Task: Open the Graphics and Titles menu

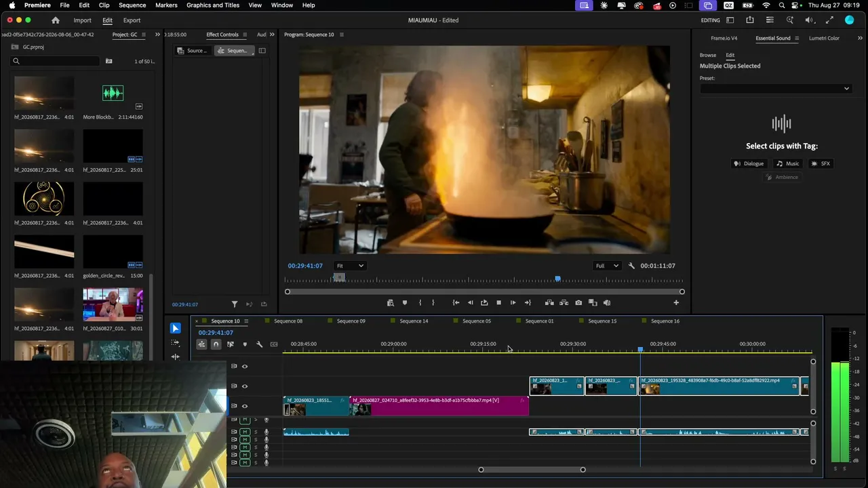Action: [x=213, y=5]
